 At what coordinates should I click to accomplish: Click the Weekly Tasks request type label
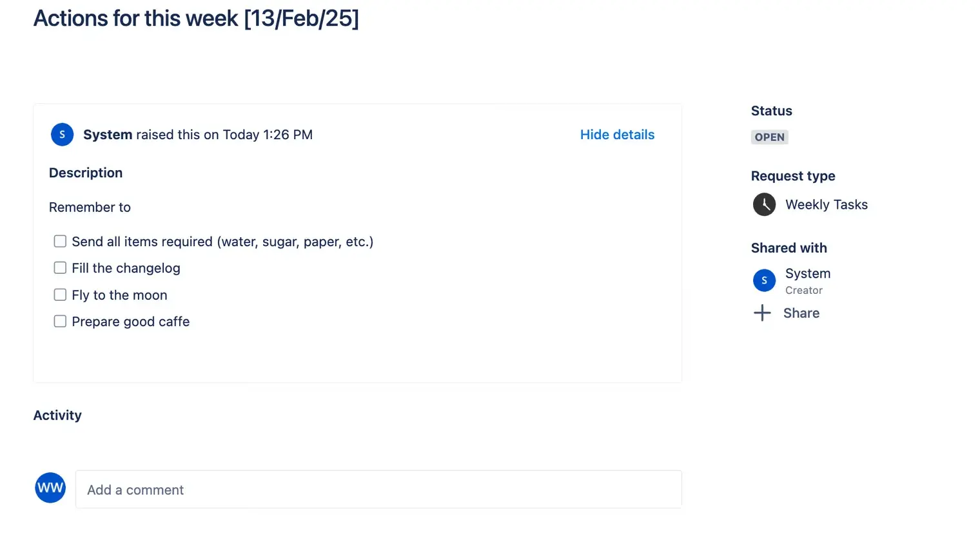[826, 205]
